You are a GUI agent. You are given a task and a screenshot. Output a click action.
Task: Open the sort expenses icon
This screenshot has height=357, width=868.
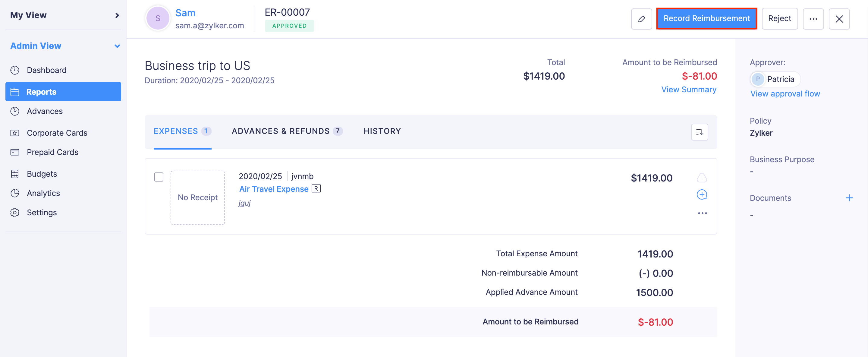pyautogui.click(x=700, y=132)
